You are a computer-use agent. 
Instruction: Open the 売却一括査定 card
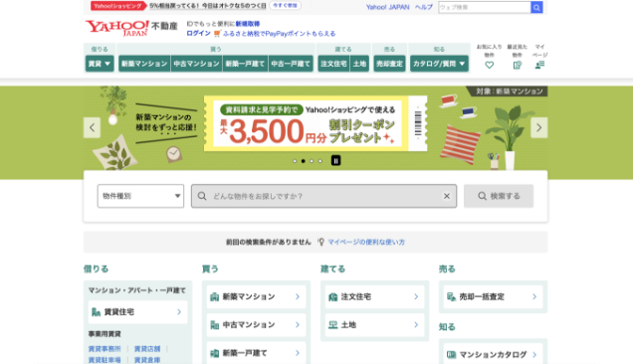[493, 296]
